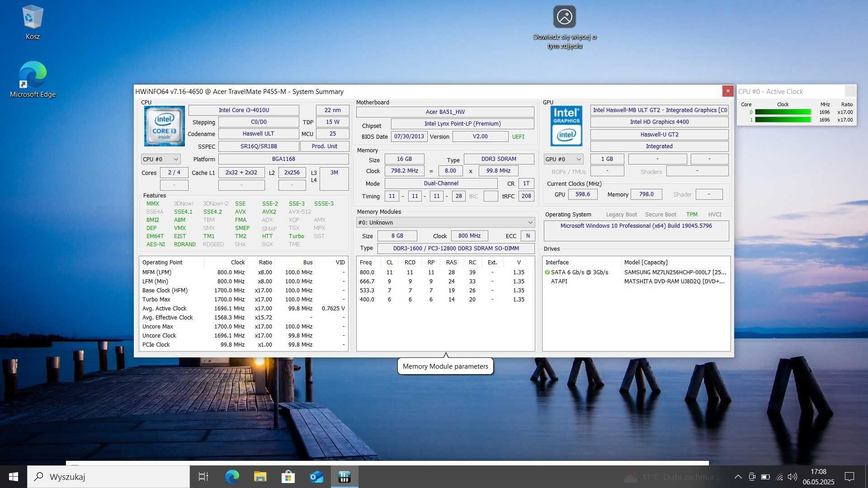Image resolution: width=868 pixels, height=488 pixels.
Task: Click the Prod. Unit field
Action: tap(324, 146)
